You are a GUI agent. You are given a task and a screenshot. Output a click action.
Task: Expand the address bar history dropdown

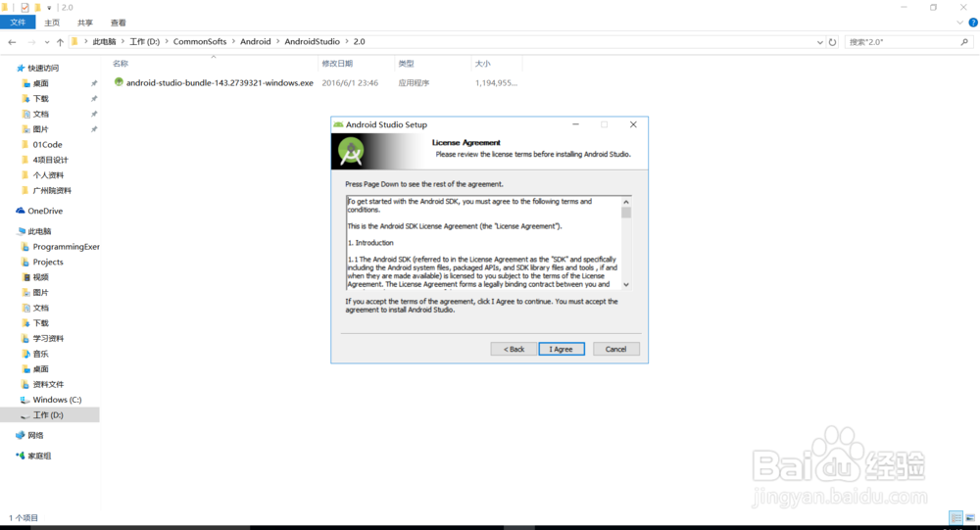(820, 42)
